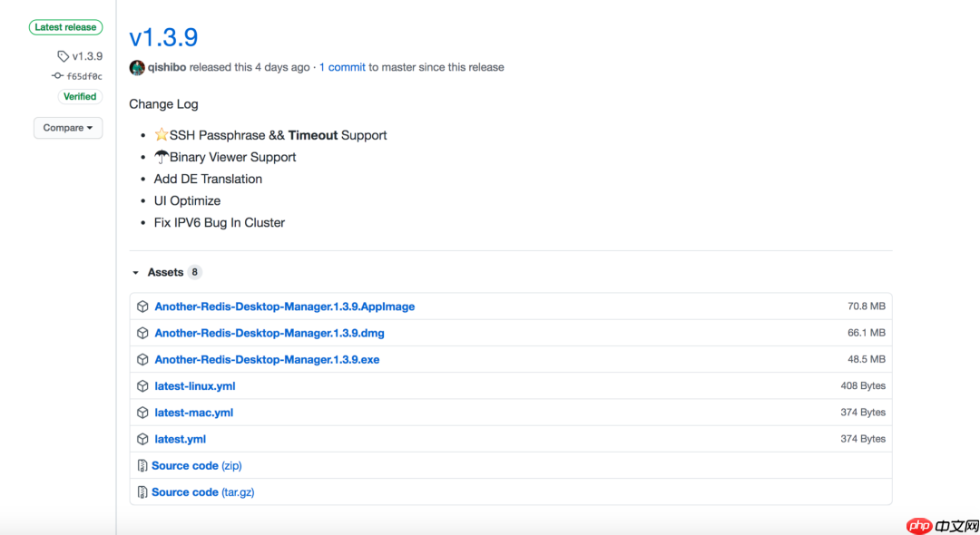
Task: Click the qishibo user avatar
Action: pyautogui.click(x=137, y=68)
